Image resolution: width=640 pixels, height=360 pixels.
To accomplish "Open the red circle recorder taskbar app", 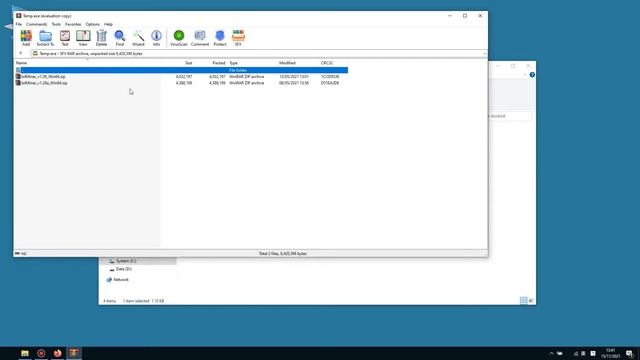I will click(x=41, y=353).
